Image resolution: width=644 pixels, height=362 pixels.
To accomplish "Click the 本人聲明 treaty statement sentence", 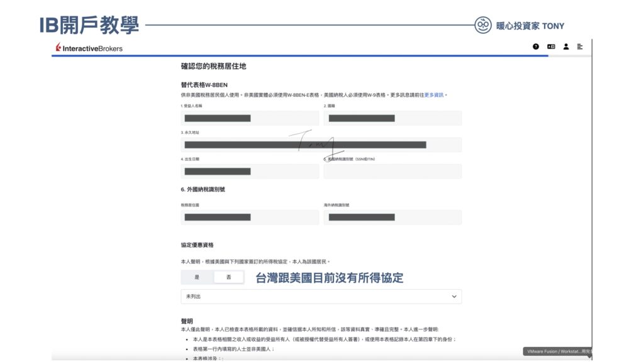I will click(255, 261).
